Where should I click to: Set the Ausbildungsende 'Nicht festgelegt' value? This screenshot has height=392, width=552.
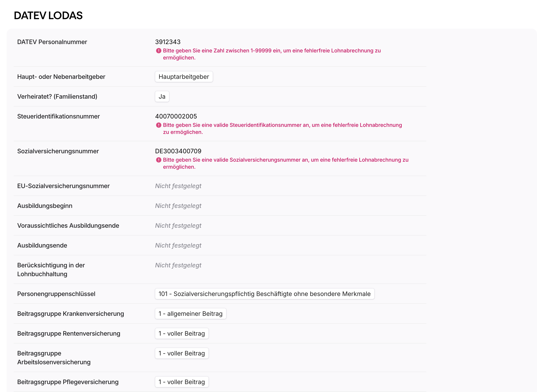(x=178, y=245)
